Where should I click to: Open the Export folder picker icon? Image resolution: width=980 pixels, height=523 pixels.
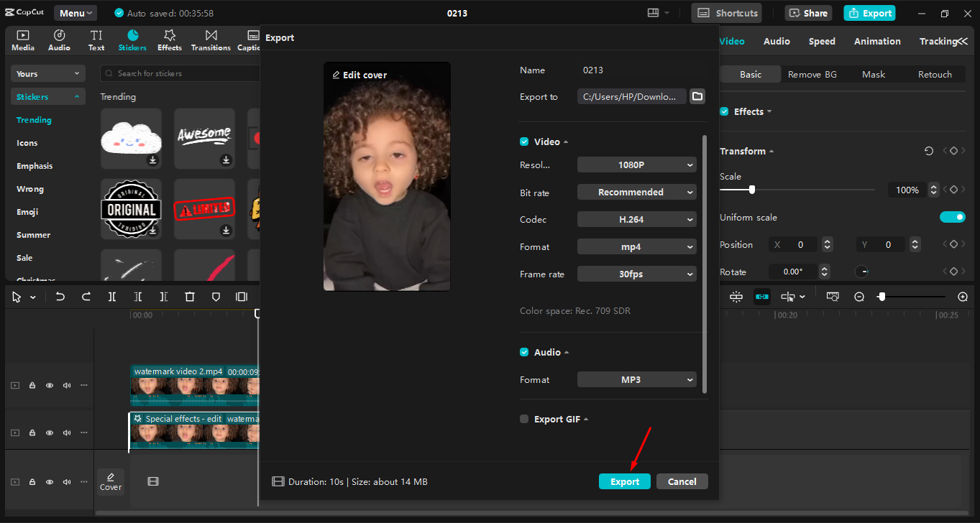tap(697, 96)
